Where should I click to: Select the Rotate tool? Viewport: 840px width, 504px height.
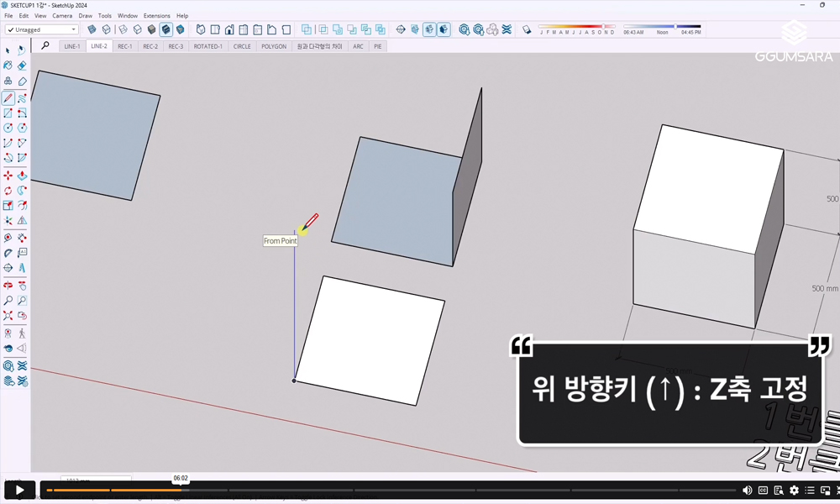pos(8,190)
